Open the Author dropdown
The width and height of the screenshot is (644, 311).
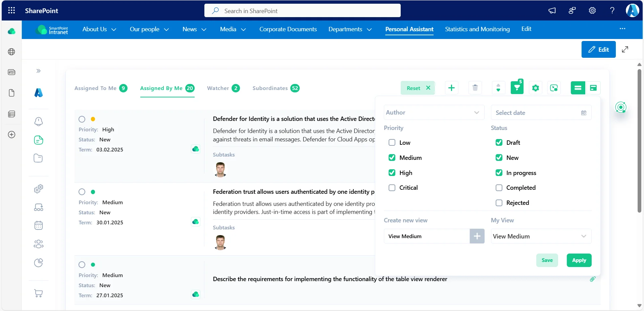click(434, 113)
